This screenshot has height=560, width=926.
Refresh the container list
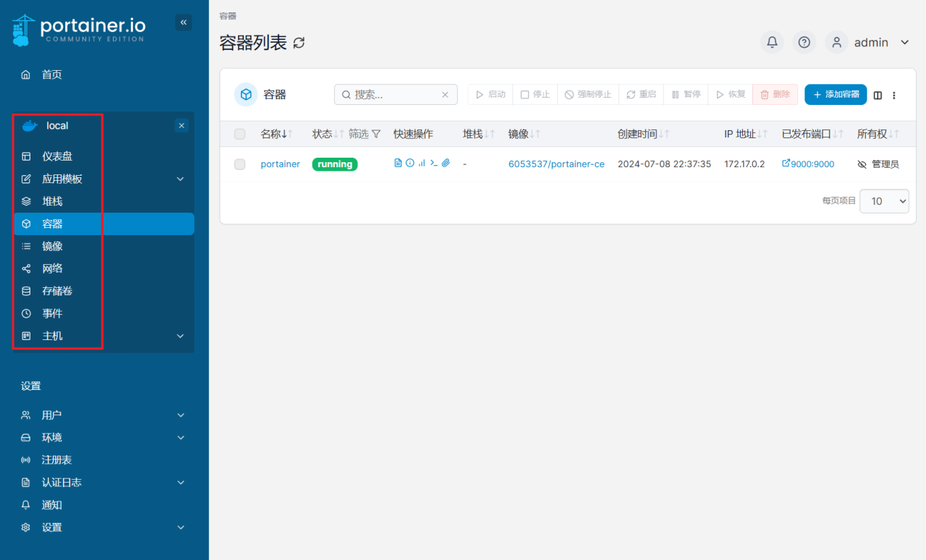(x=298, y=43)
